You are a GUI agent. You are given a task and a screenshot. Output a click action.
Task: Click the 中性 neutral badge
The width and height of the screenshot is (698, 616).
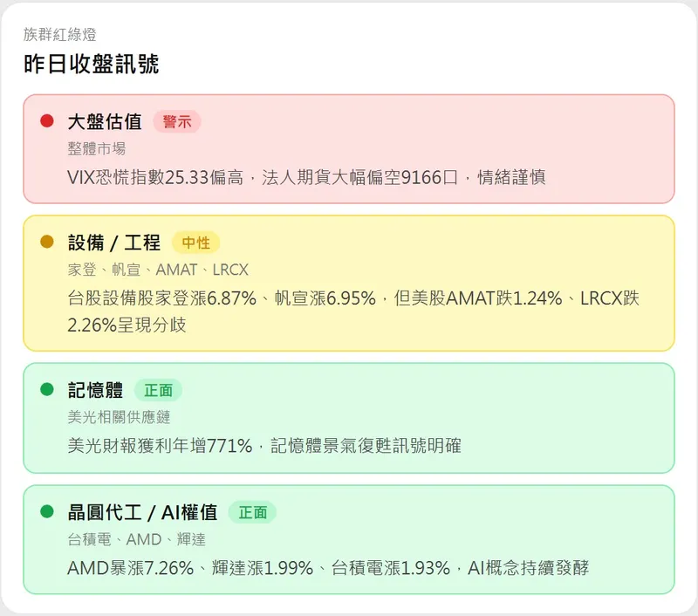[x=195, y=243]
